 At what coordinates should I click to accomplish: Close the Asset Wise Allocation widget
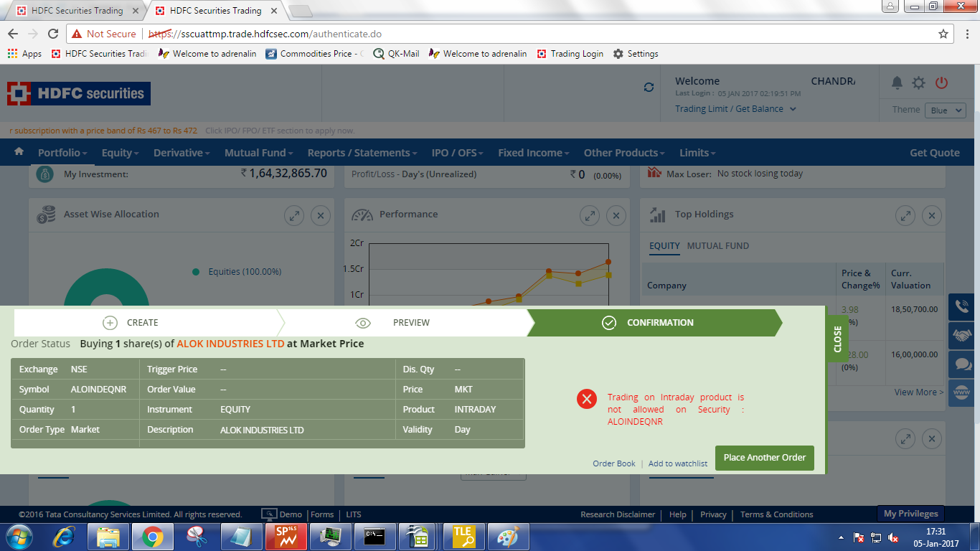(321, 215)
